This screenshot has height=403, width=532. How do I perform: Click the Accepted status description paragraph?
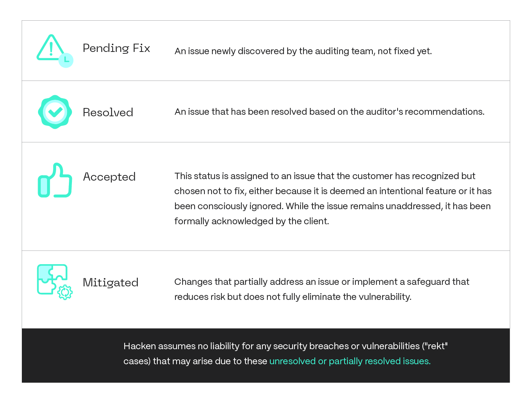333,198
